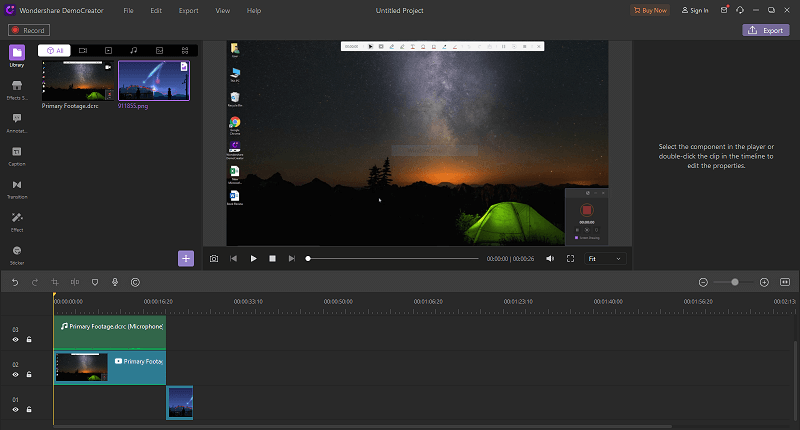The width and height of the screenshot is (800, 430).
Task: Click the Buy Now button
Action: coord(650,10)
